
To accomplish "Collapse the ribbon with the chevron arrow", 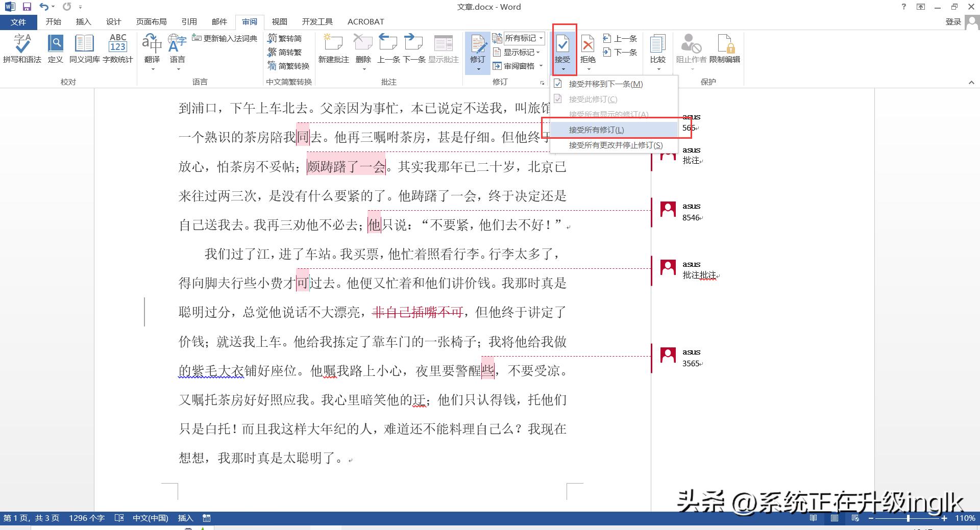I will (x=971, y=82).
